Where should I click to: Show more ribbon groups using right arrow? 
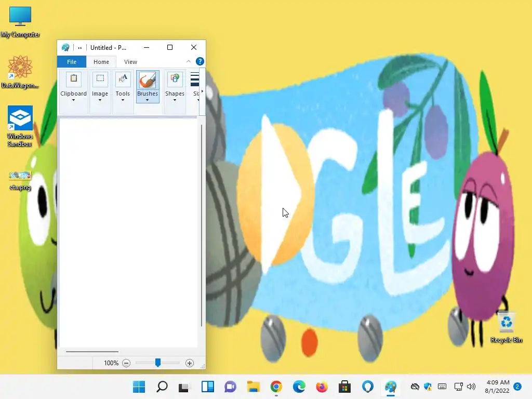(202, 91)
